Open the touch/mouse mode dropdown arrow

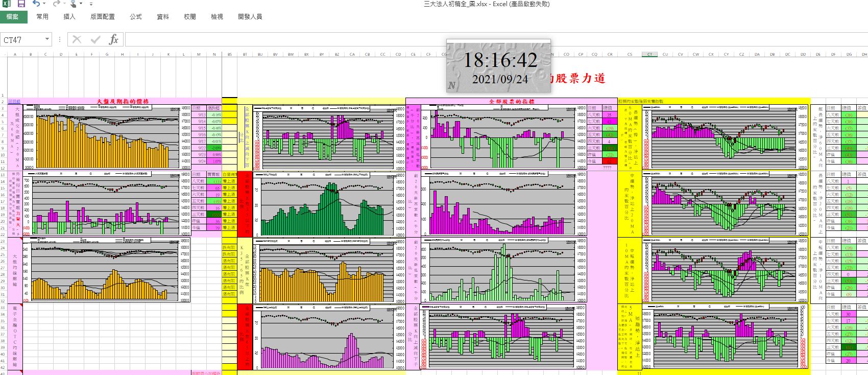[x=82, y=4]
